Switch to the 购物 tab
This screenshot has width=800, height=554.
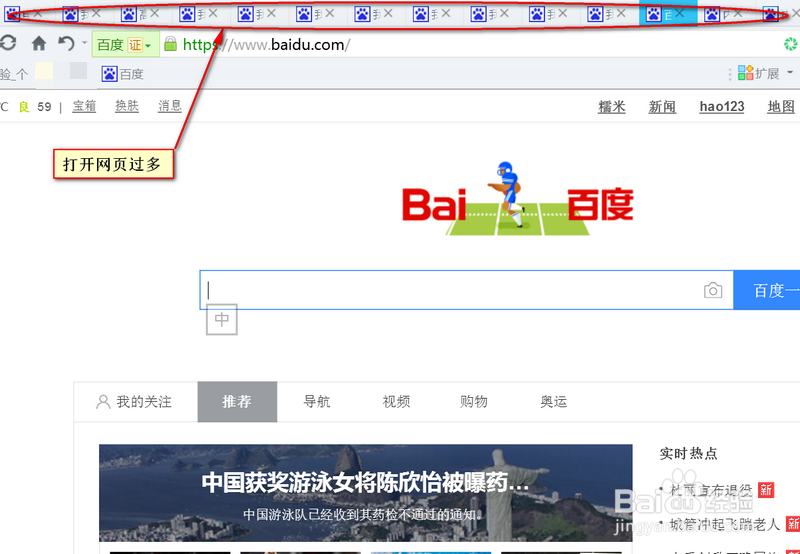tap(474, 401)
